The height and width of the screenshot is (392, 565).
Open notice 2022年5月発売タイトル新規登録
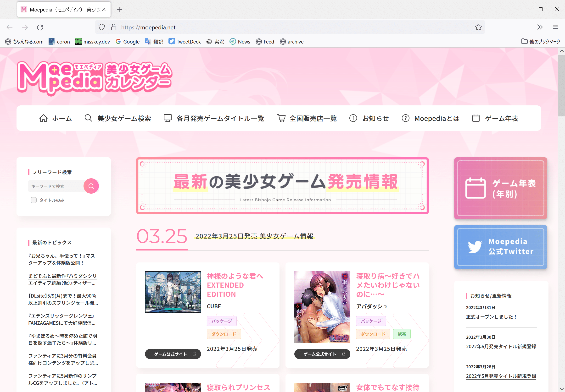[501, 376]
